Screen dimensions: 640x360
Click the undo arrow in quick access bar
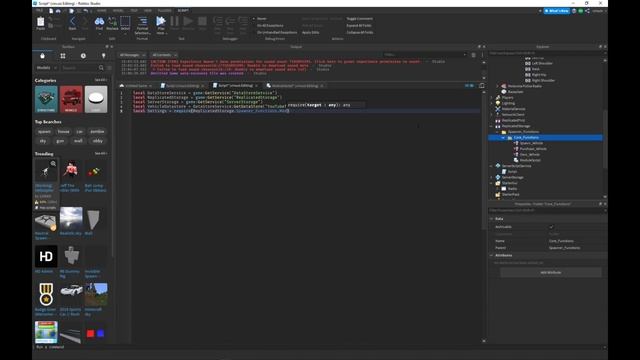[85, 11]
